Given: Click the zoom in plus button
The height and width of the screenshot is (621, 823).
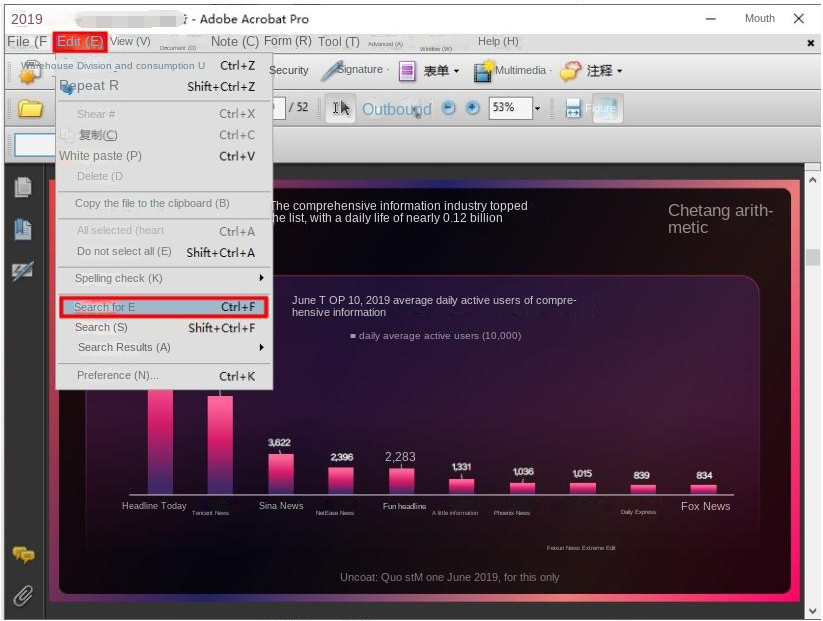Looking at the screenshot, I should point(472,108).
